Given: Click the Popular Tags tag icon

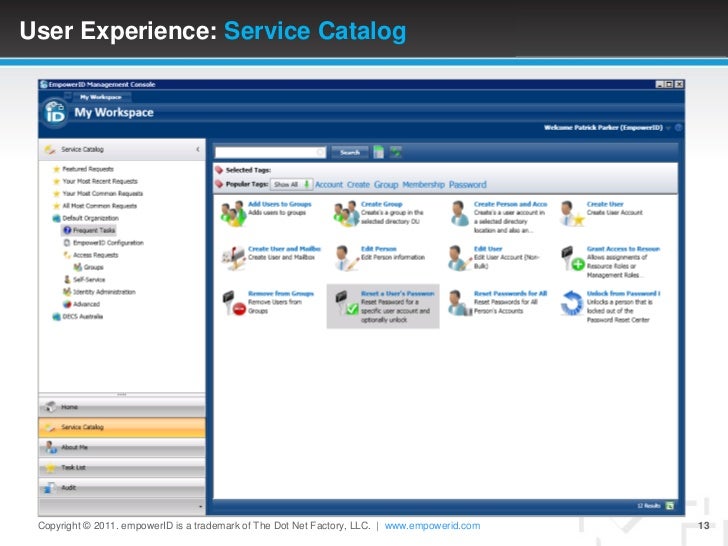Looking at the screenshot, I should coord(219,184).
